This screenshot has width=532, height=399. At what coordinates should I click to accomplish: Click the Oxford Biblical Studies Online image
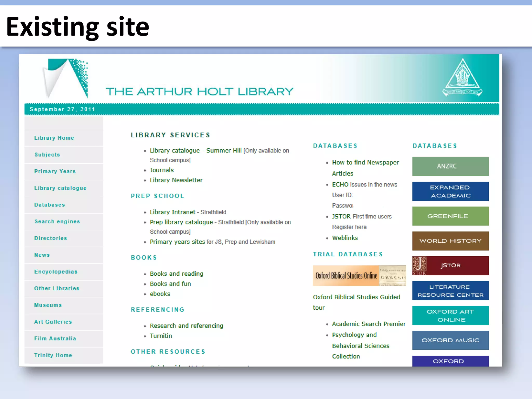click(359, 276)
